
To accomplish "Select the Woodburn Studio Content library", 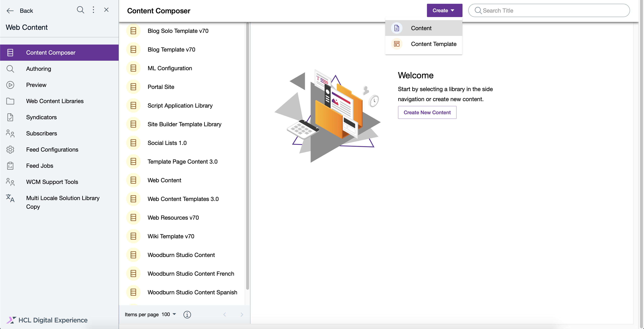I will click(181, 255).
